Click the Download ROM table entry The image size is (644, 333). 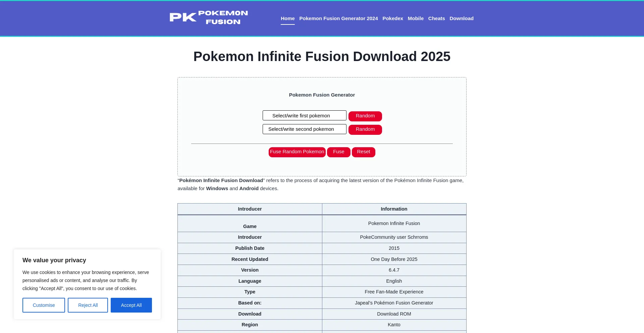pyautogui.click(x=394, y=314)
